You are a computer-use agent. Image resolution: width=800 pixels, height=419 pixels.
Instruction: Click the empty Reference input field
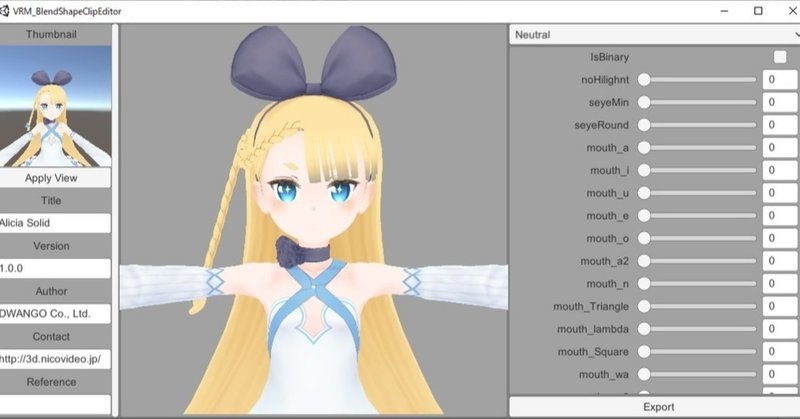point(55,404)
